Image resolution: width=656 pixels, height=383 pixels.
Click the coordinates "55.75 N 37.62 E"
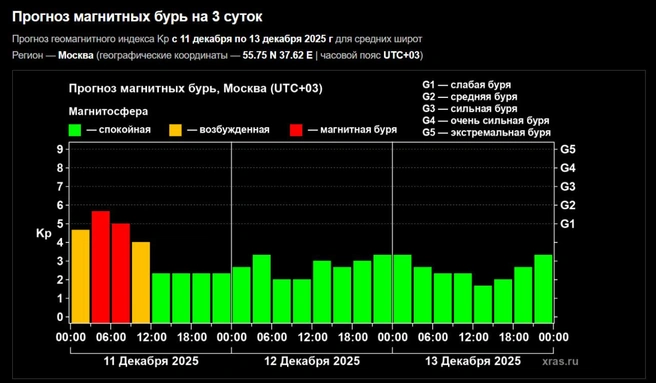[x=277, y=56]
